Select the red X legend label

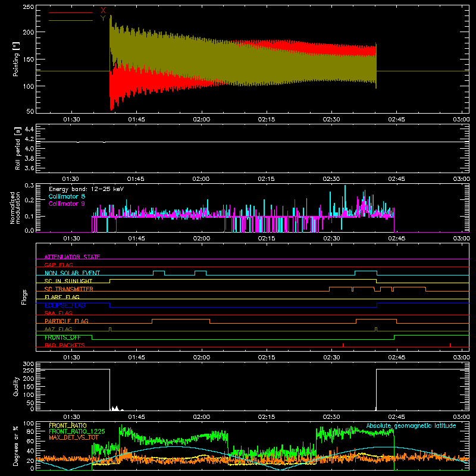coord(103,11)
